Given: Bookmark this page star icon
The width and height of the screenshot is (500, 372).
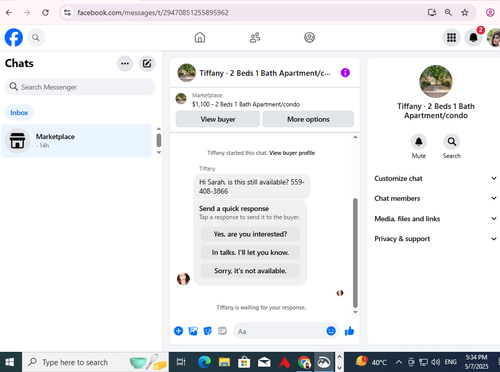Looking at the screenshot, I should pos(465,13).
